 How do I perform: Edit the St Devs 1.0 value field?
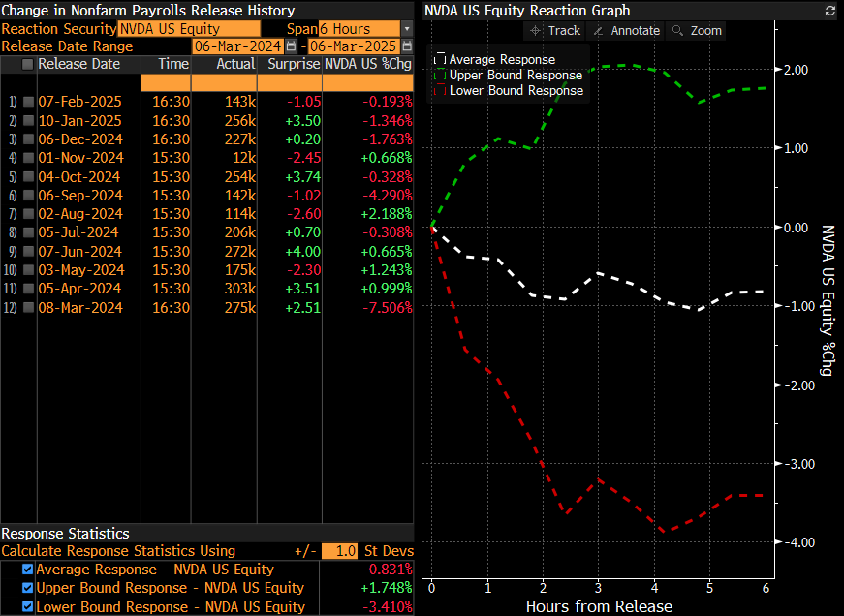click(x=340, y=551)
